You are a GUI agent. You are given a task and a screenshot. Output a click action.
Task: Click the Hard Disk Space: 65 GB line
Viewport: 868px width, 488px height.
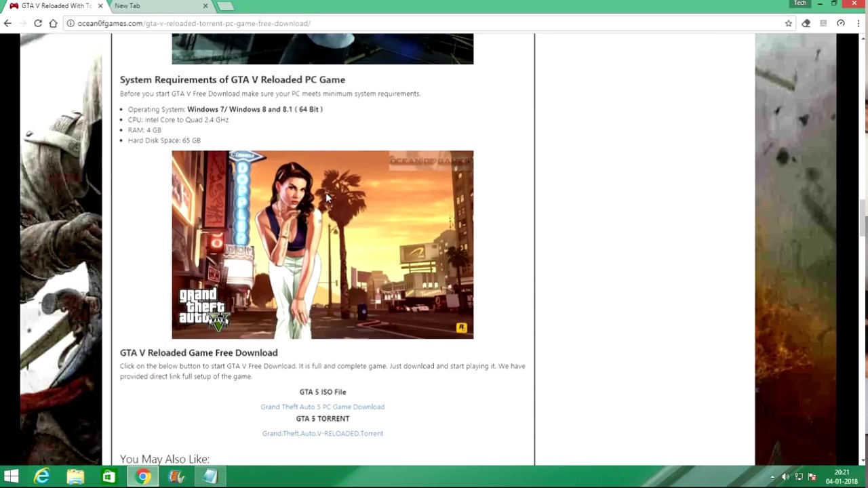[164, 140]
